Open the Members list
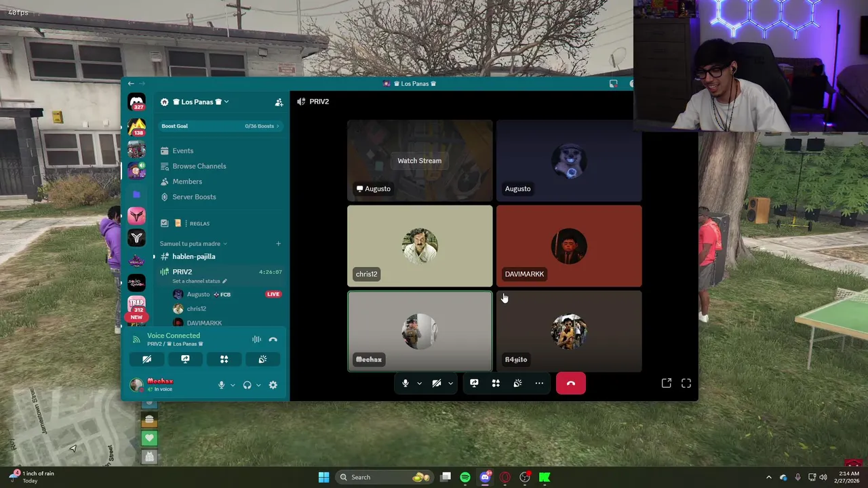The width and height of the screenshot is (868, 488). (x=187, y=182)
